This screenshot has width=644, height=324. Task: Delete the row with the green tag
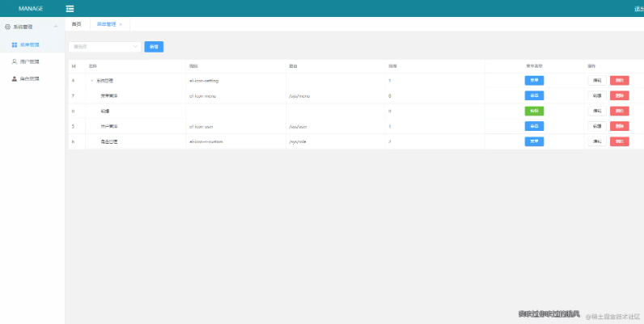coord(620,111)
